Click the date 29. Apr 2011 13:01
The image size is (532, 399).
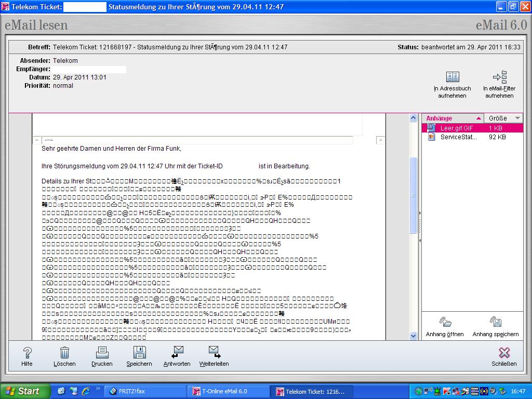pyautogui.click(x=79, y=77)
